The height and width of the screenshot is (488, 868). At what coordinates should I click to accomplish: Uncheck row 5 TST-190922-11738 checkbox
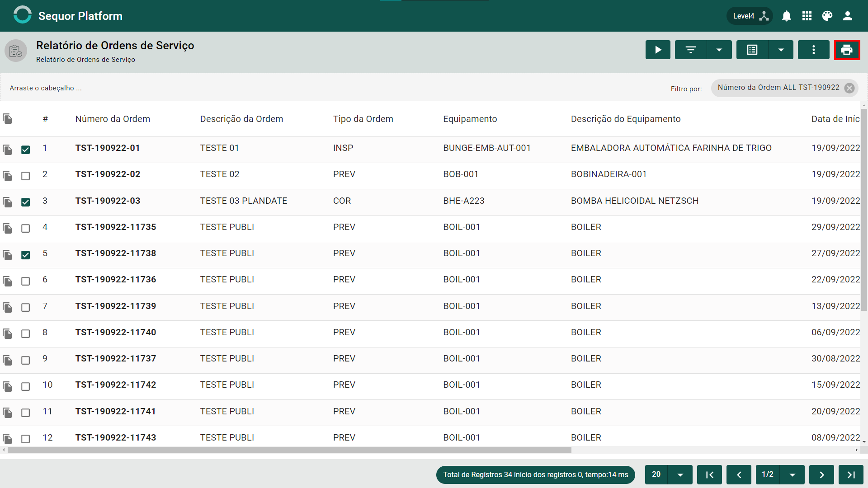[26, 255]
